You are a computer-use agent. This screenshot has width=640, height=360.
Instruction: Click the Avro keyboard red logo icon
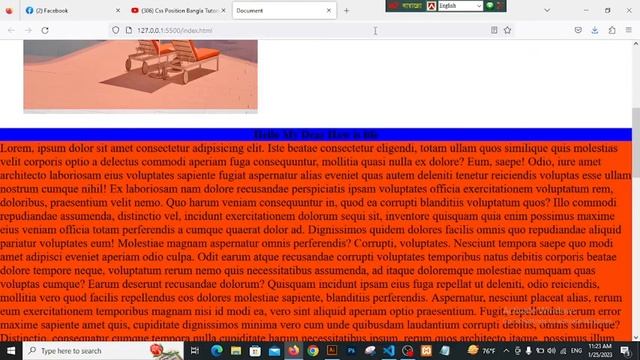[431, 6]
